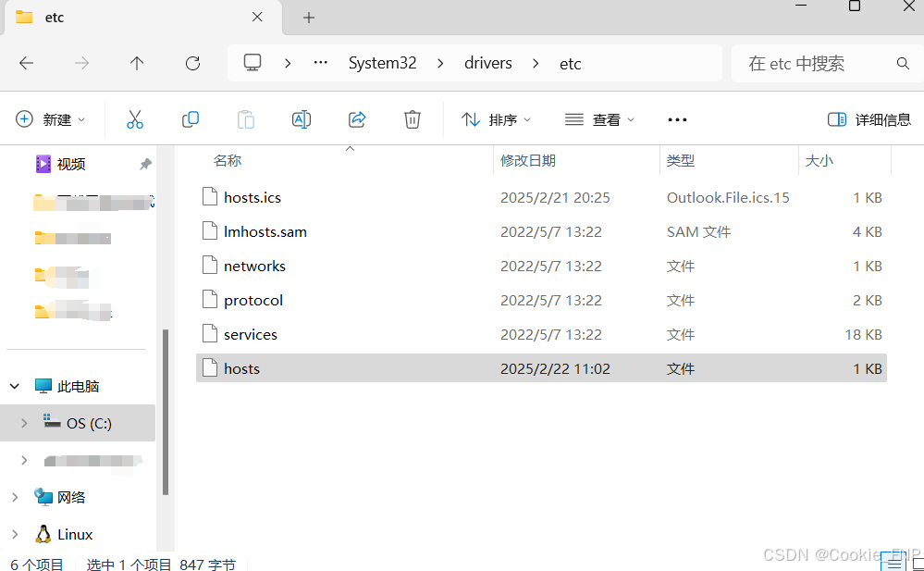Open the 详细信息 details pane
The width and height of the screenshot is (924, 571).
pyautogui.click(x=869, y=118)
